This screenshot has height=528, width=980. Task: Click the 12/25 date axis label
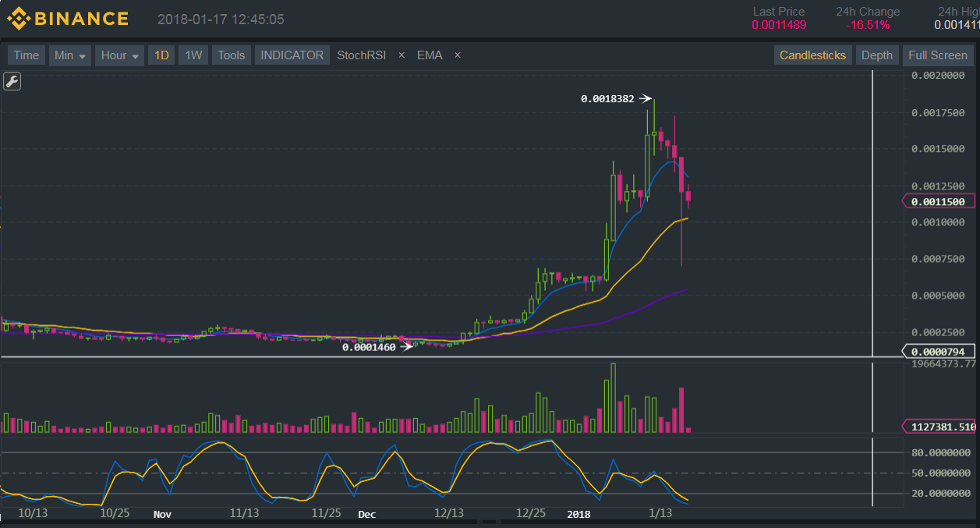click(x=531, y=514)
